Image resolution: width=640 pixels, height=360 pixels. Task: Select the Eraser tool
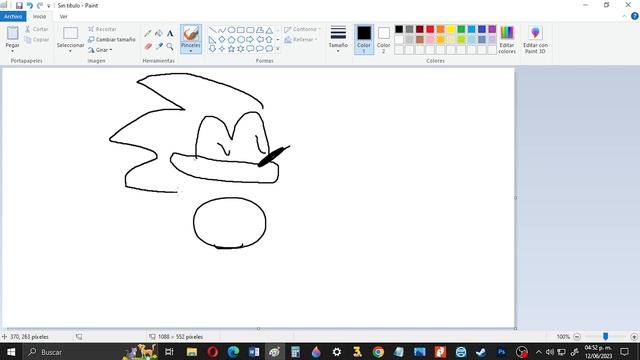(148, 47)
